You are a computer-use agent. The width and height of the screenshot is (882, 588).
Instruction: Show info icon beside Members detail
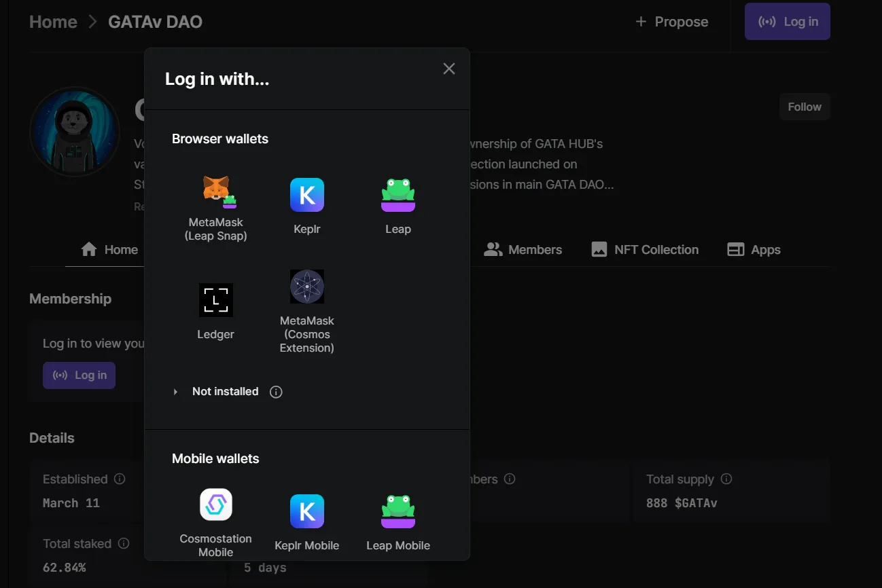point(510,479)
